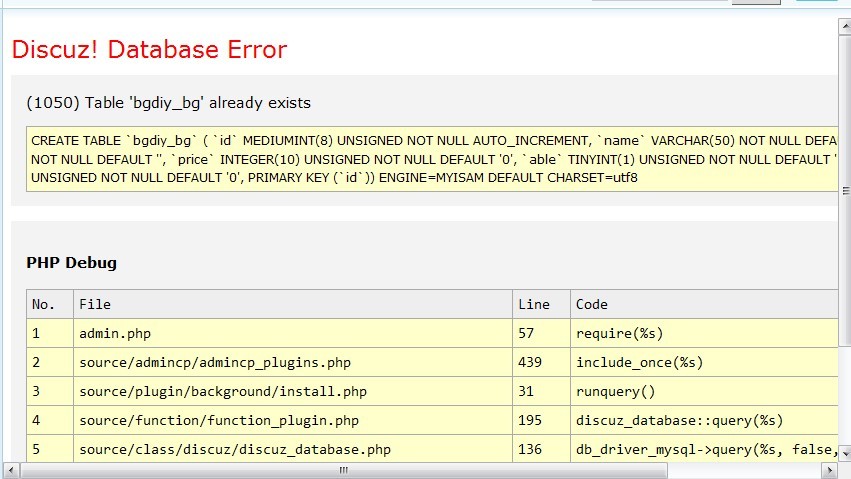Click the vertical scrollbar thumb
851x479 pixels.
point(844,190)
